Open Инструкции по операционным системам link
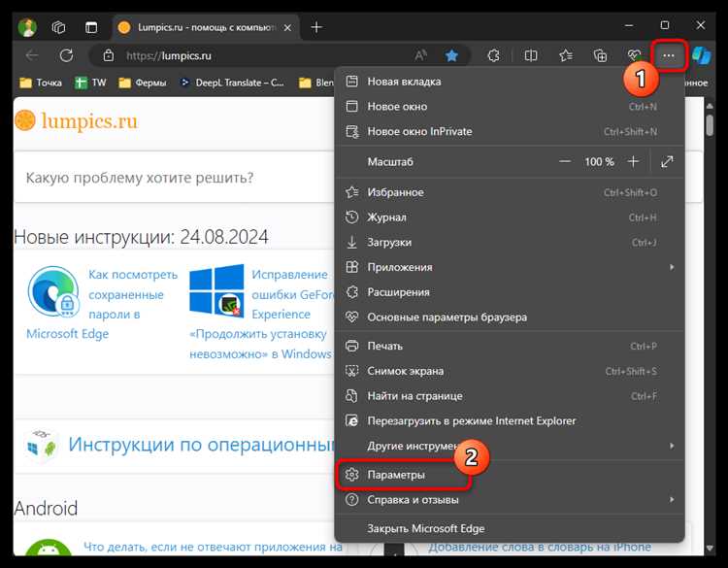728x568 pixels. pos(202,445)
